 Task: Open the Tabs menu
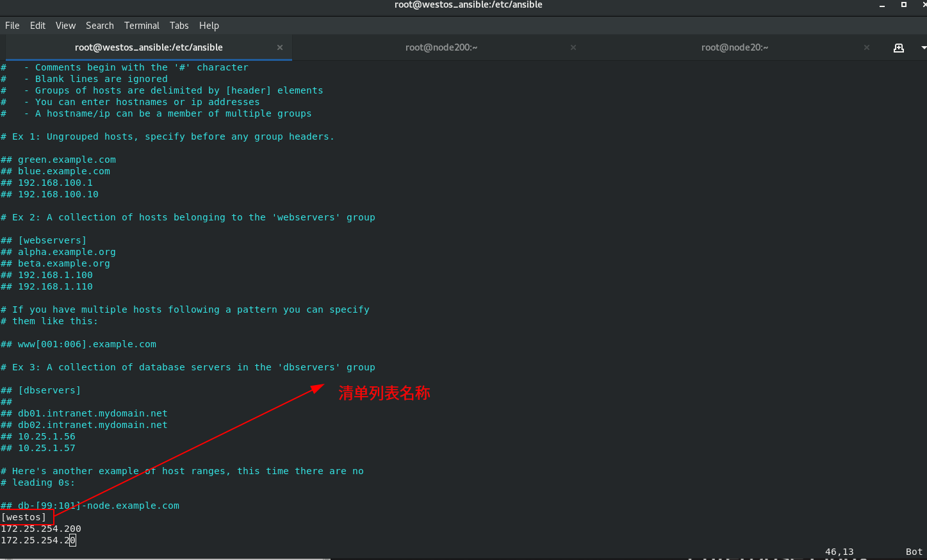pos(179,26)
